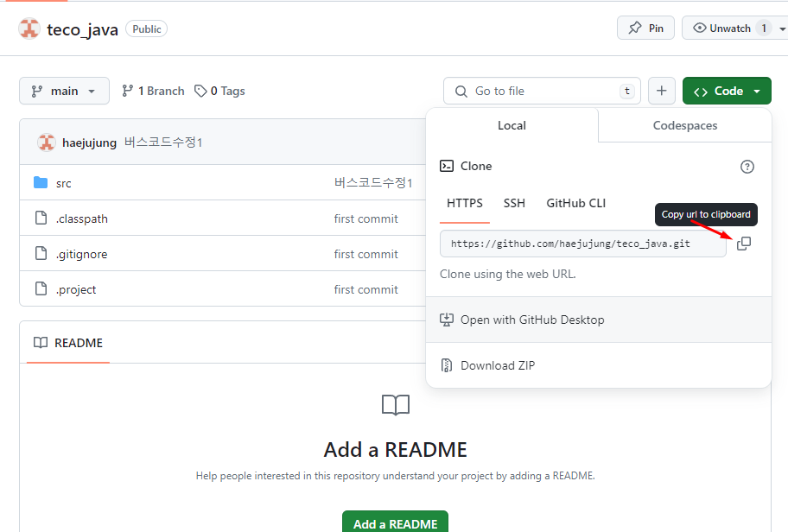Open clone help question mark icon

click(747, 167)
